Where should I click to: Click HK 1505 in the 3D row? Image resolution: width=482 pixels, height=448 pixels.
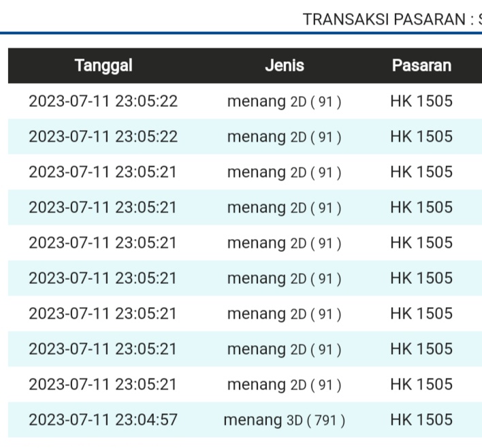tap(421, 420)
